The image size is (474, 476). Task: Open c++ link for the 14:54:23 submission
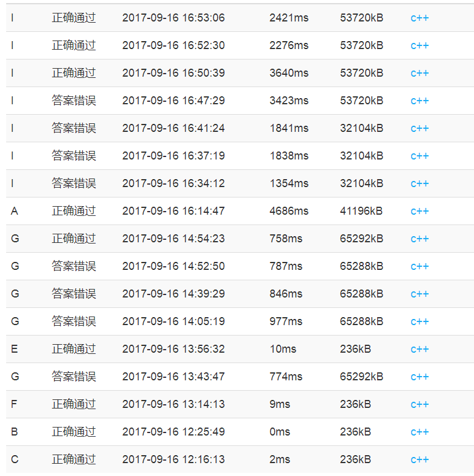(x=419, y=239)
